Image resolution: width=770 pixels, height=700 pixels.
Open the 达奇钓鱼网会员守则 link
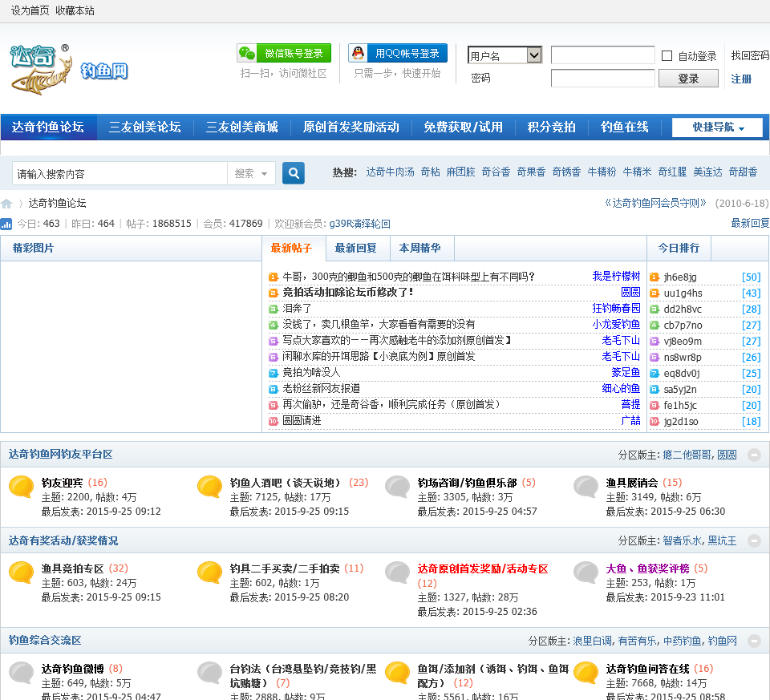[655, 203]
